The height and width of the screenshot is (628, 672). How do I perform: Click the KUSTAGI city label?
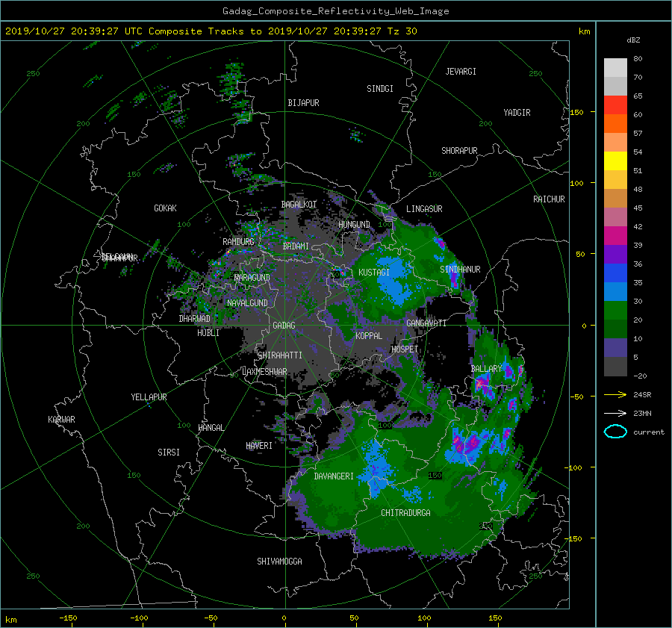tap(374, 273)
